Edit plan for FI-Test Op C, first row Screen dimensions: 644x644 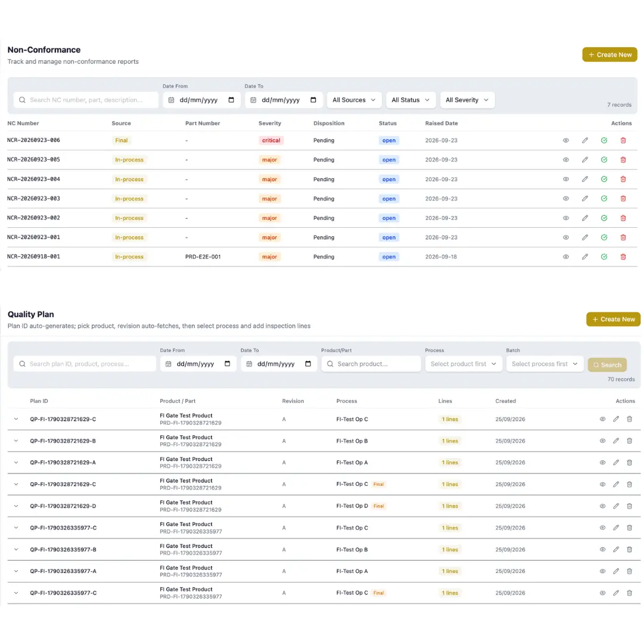pyautogui.click(x=615, y=419)
